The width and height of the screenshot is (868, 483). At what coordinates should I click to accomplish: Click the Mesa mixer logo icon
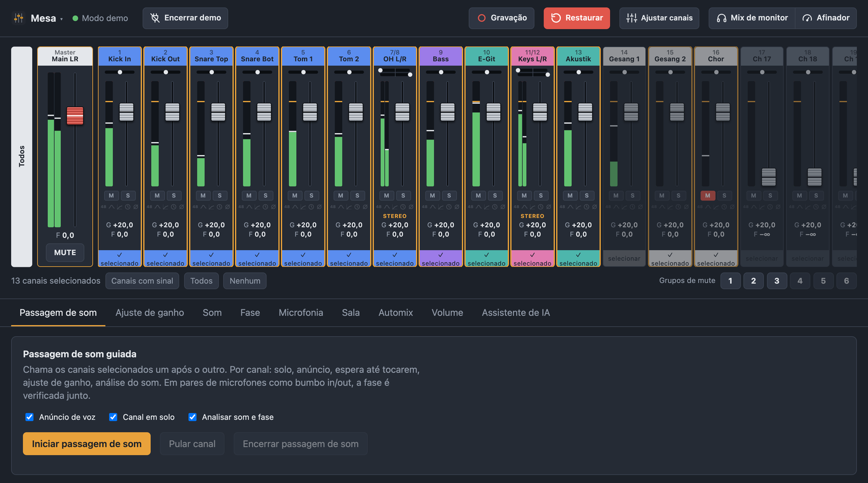[x=18, y=18]
